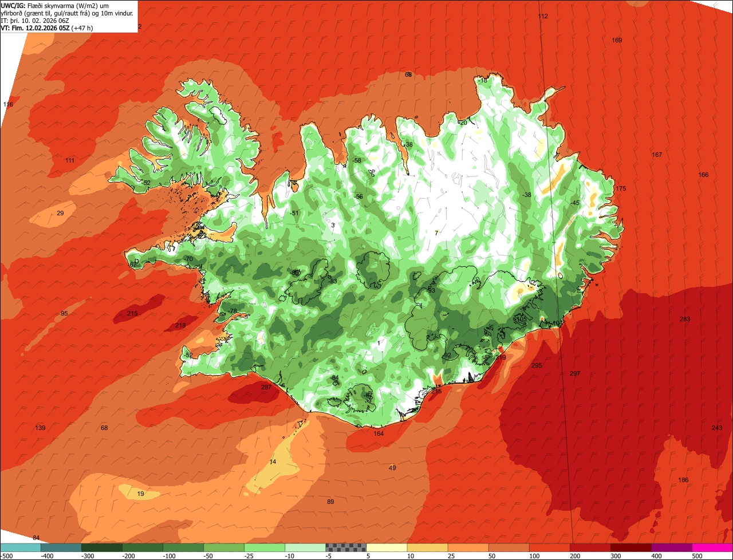
Task: Click the 297 value on the map
Action: point(575,373)
